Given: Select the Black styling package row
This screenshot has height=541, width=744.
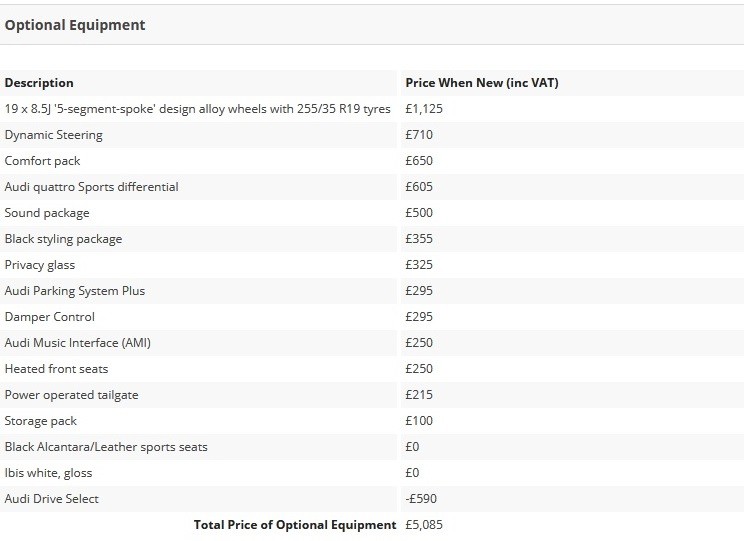Looking at the screenshot, I should pyautogui.click(x=372, y=239).
